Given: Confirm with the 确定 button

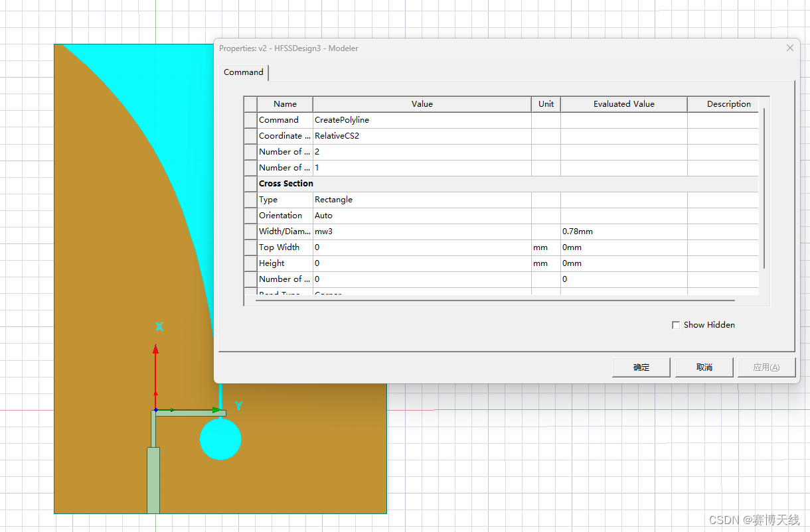Looking at the screenshot, I should coord(641,367).
